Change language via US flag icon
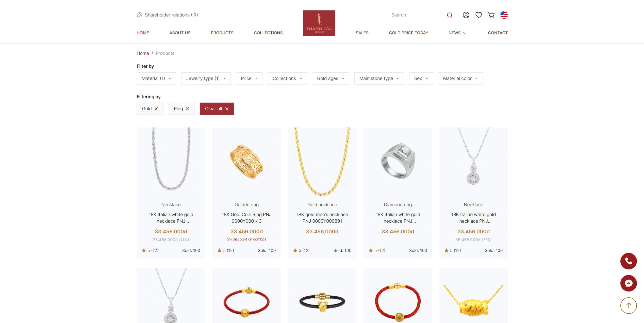 tap(504, 15)
